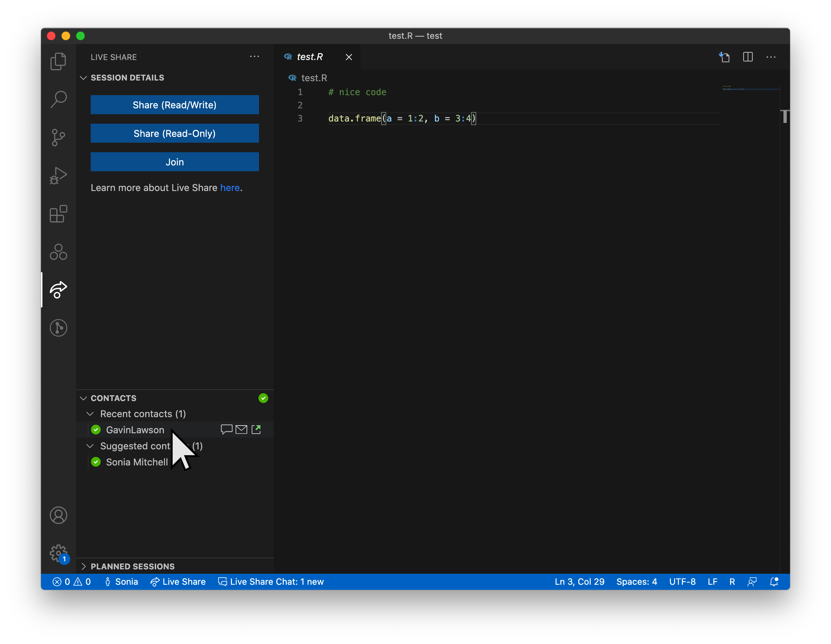Select the Live Share activity bar icon

(58, 290)
